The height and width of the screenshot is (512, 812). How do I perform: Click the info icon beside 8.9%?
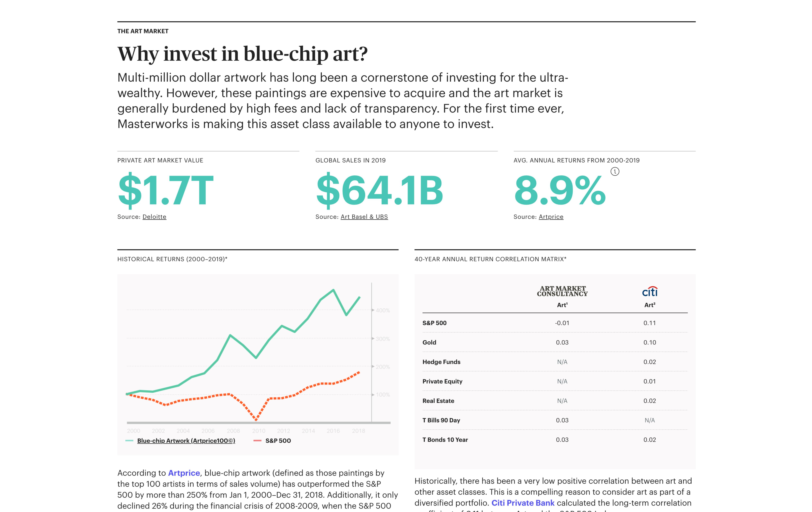pyautogui.click(x=615, y=172)
